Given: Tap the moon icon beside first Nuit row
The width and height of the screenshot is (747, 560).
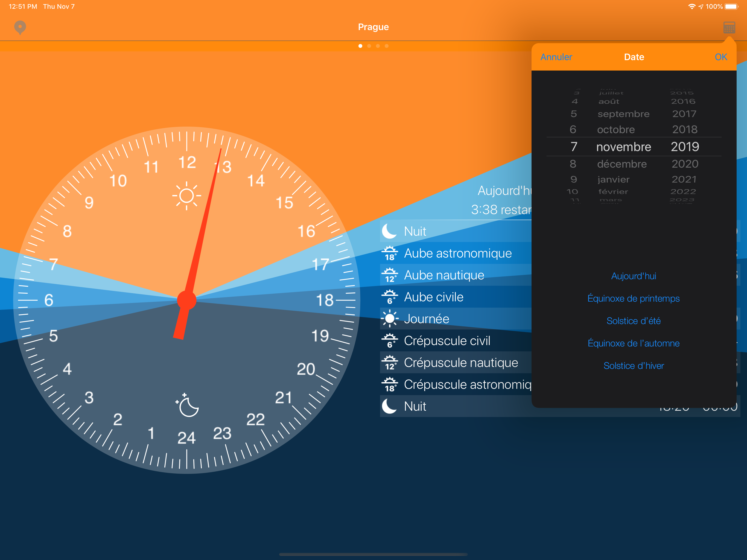Looking at the screenshot, I should [389, 231].
